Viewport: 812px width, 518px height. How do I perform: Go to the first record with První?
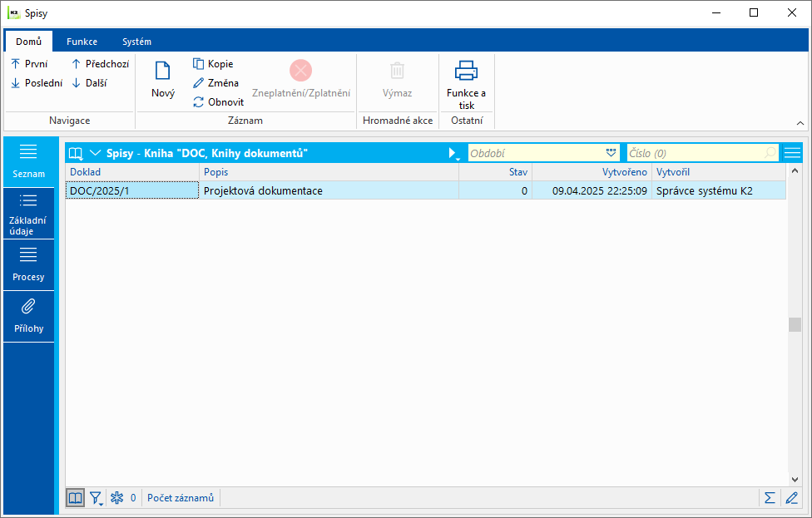[29, 64]
